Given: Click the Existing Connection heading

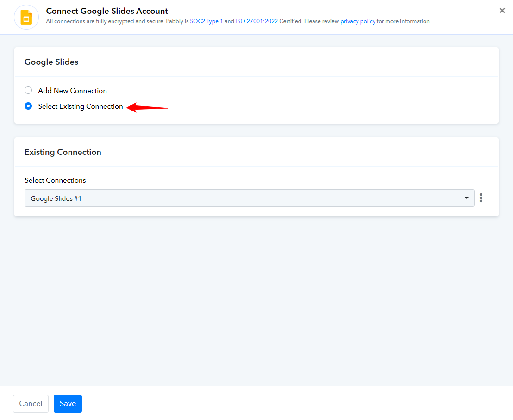Looking at the screenshot, I should (63, 152).
